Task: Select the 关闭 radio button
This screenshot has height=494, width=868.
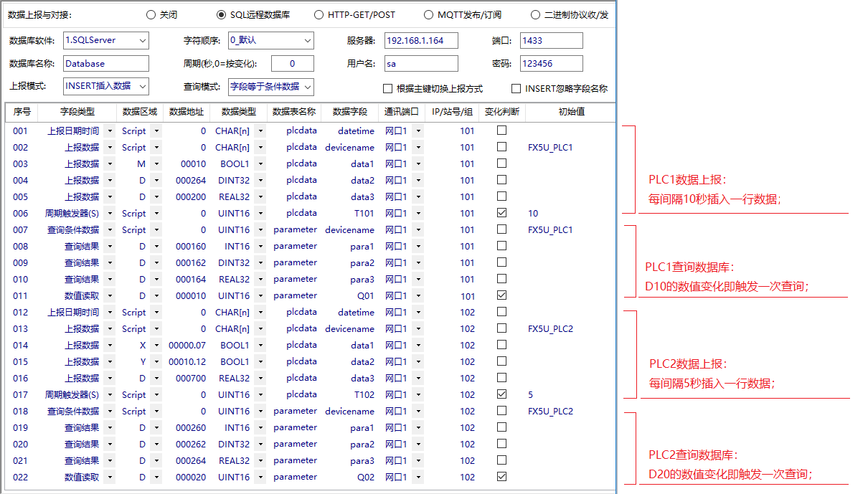Action: click(x=151, y=14)
